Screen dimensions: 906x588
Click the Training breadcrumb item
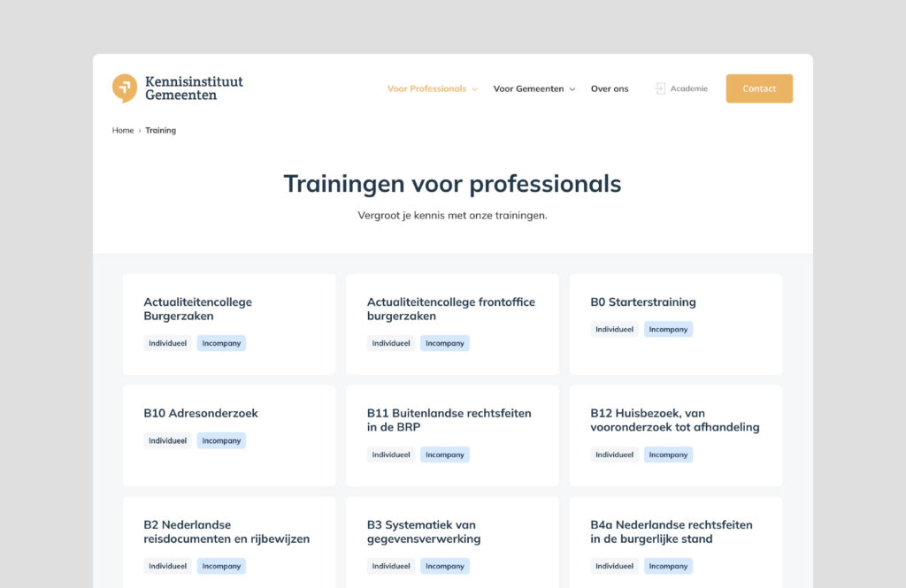point(161,130)
